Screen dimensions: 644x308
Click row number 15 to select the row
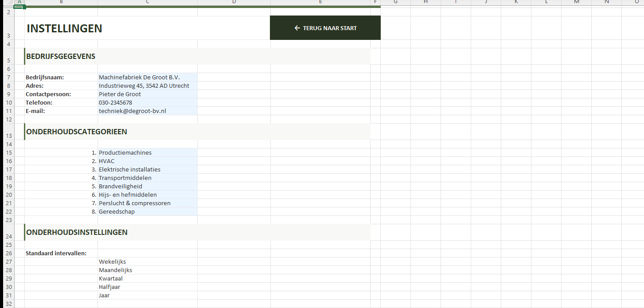pyautogui.click(x=8, y=152)
